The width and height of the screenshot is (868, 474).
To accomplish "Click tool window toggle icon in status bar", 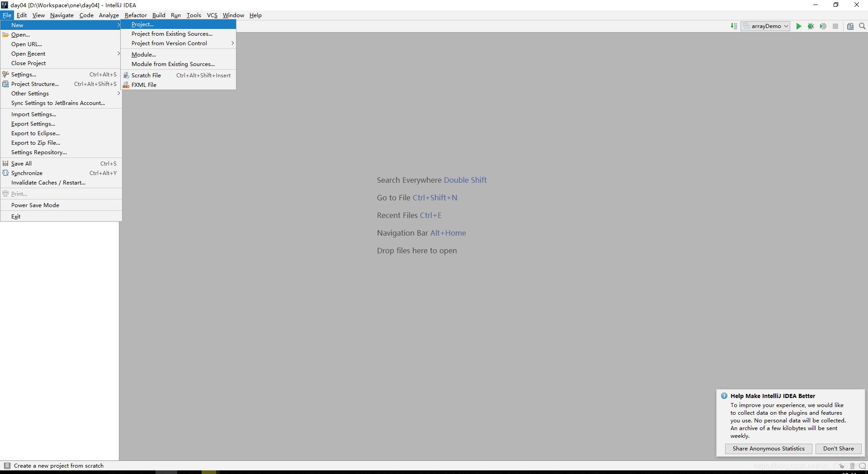I will click(x=7, y=465).
